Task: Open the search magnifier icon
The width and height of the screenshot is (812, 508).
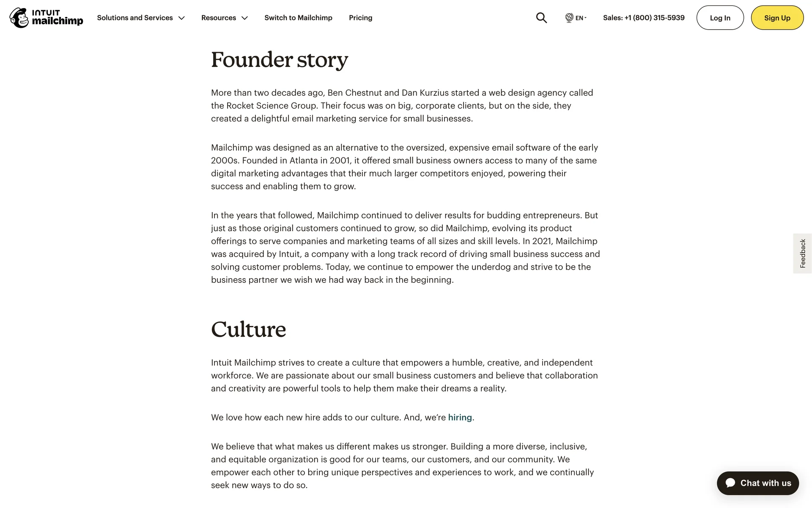Action: 541,18
